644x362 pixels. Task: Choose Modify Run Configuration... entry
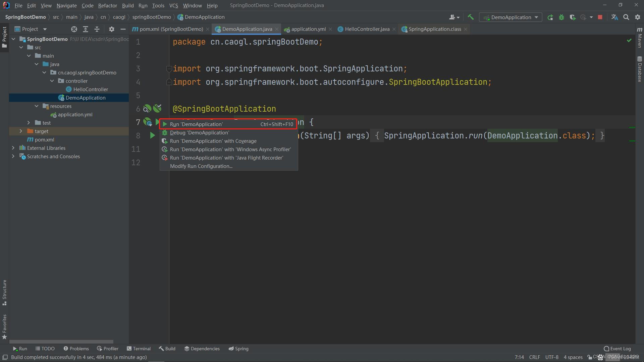point(228,166)
